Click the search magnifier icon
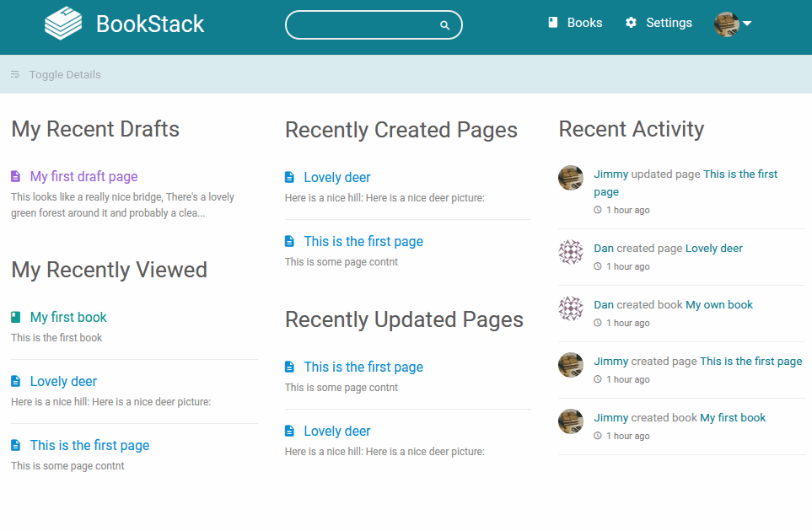 (x=444, y=24)
